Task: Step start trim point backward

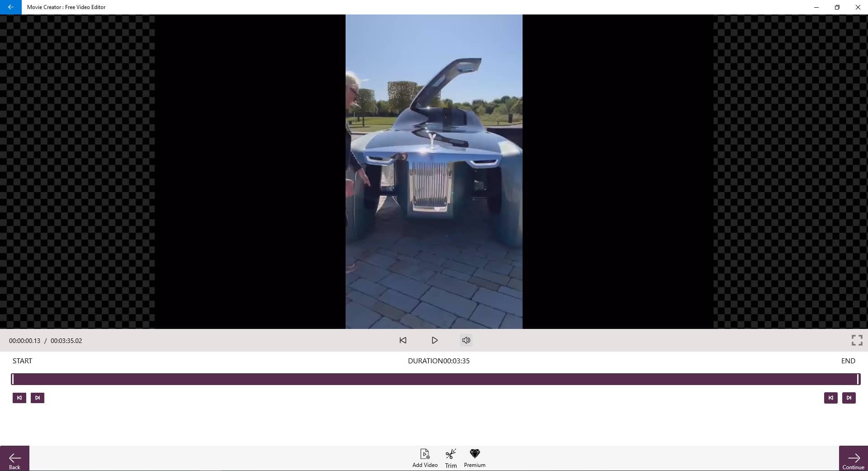Action: click(x=19, y=398)
